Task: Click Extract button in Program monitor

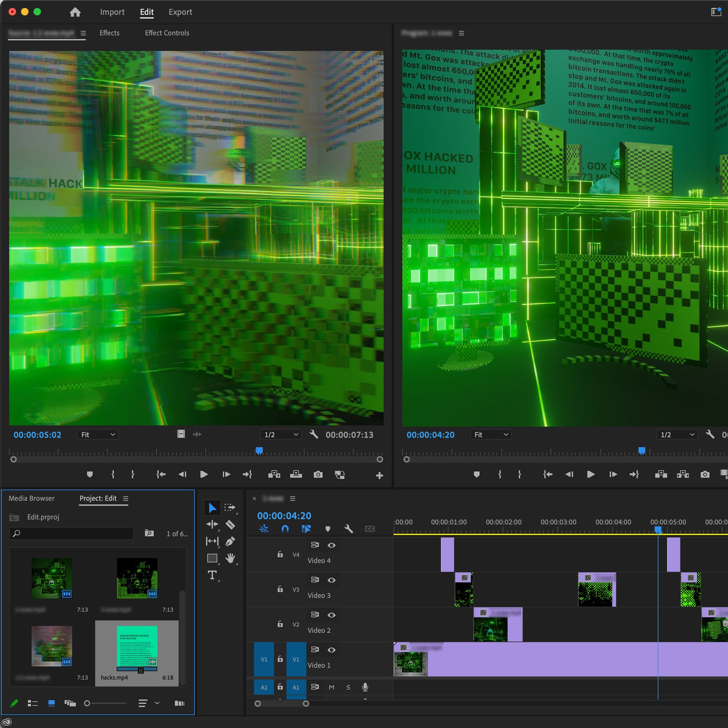Action: (683, 474)
